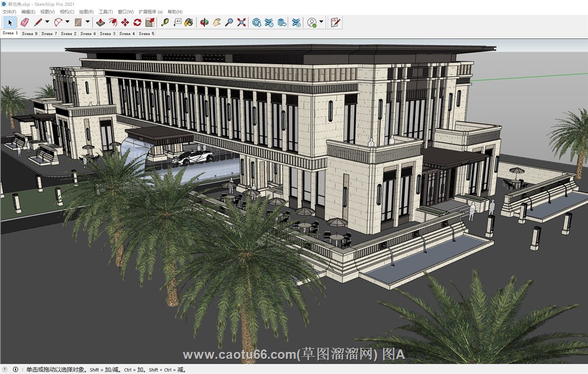Open the account sign-in dropdown arrow
Viewport: 588px width, 374px height.
pyautogui.click(x=321, y=22)
